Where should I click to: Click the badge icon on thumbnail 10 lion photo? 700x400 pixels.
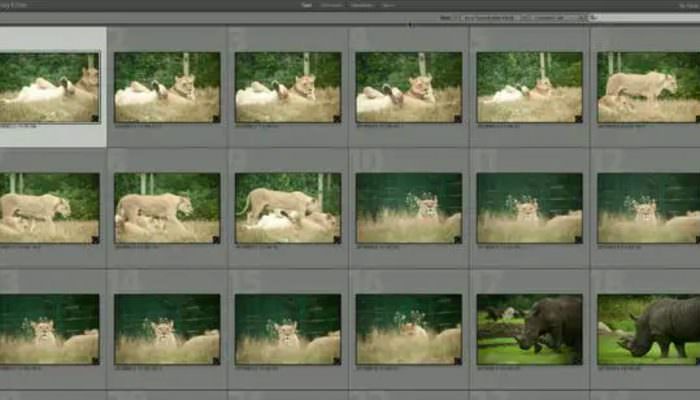point(457,239)
